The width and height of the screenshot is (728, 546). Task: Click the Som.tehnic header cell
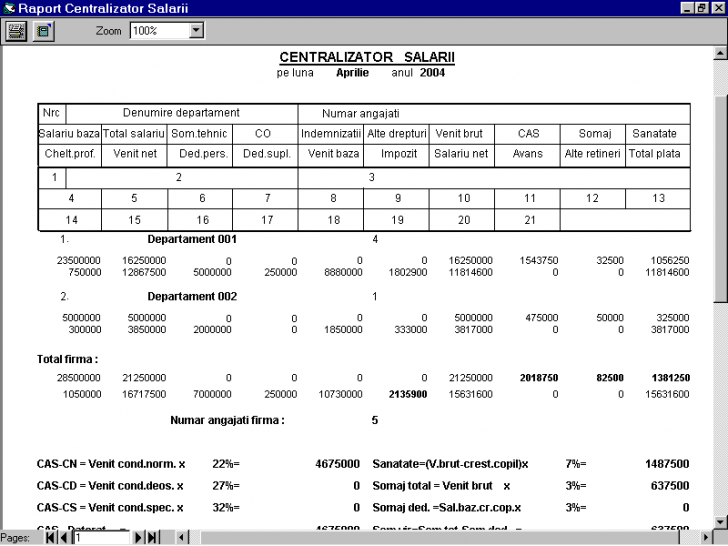point(199,134)
